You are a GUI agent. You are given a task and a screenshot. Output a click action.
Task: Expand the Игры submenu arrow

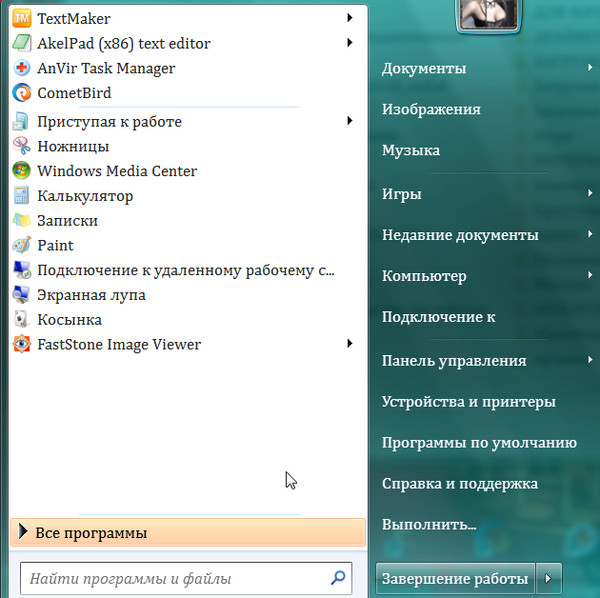tap(590, 193)
